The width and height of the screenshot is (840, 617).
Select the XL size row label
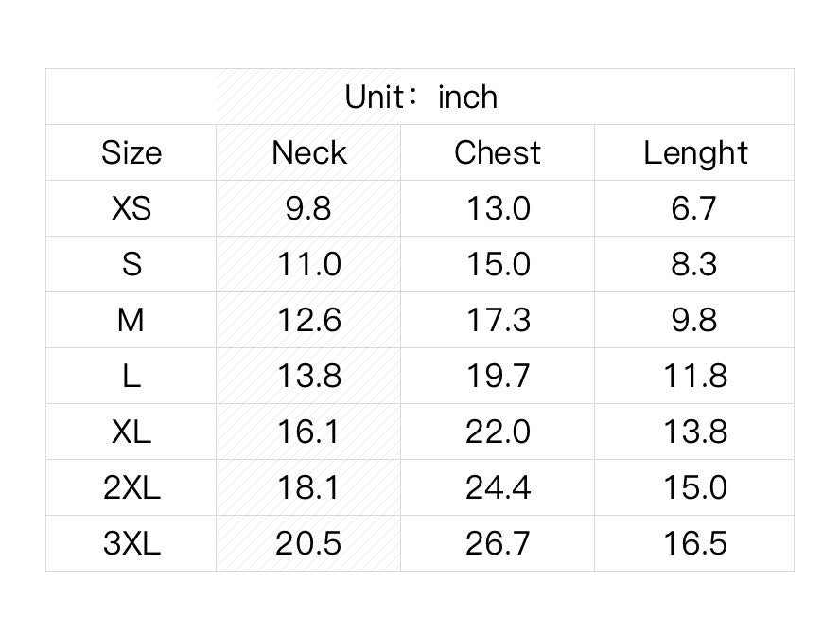131,432
